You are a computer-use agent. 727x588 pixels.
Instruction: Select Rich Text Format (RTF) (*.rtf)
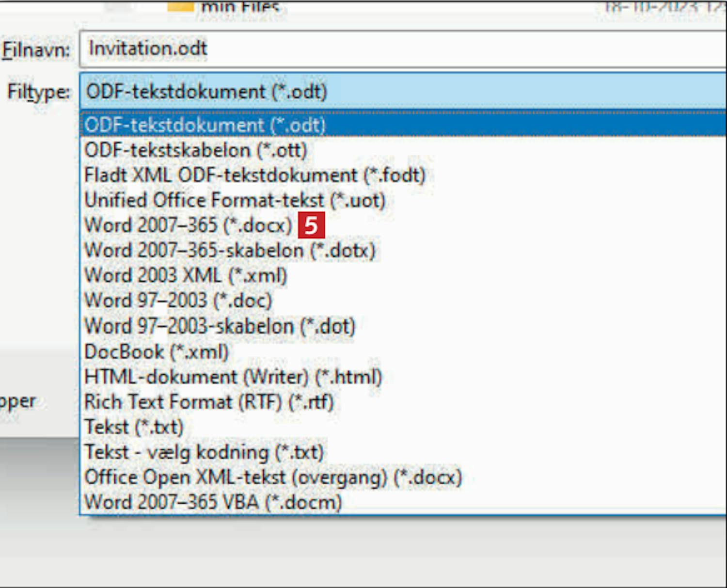point(403,402)
